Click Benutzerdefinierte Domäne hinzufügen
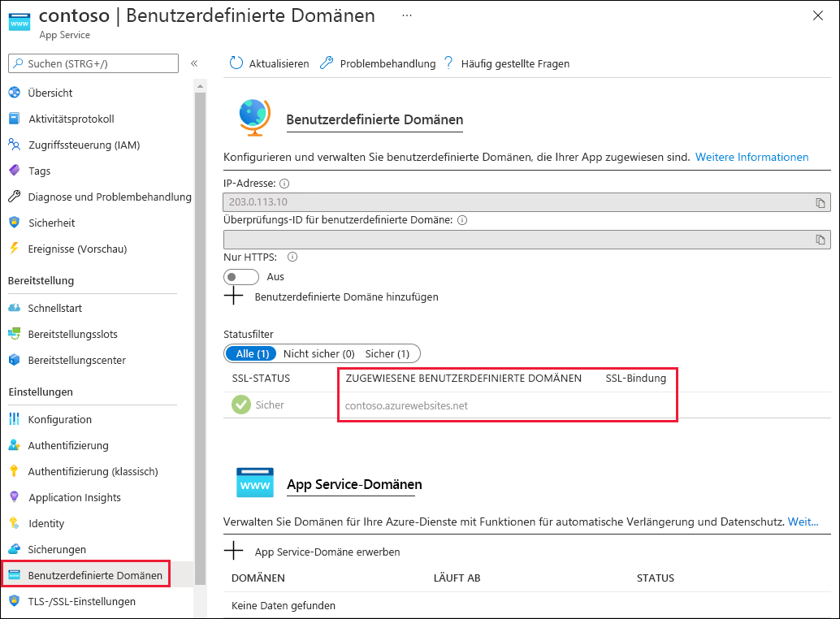Screen dimensions: 840x619 [347, 297]
